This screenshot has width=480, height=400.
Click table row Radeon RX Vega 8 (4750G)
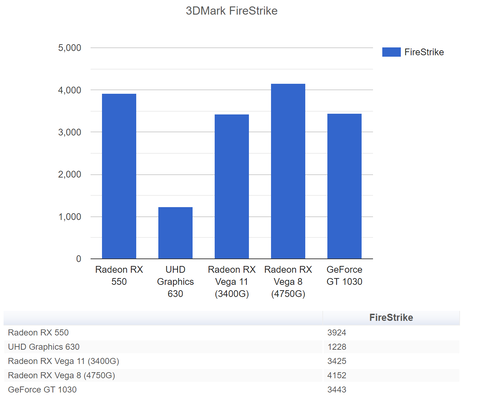pyautogui.click(x=232, y=376)
